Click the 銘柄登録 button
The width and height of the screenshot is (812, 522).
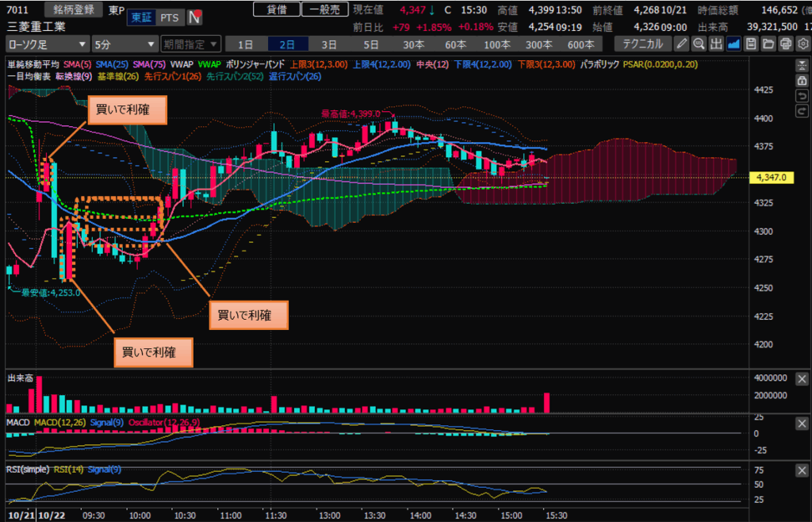(74, 10)
